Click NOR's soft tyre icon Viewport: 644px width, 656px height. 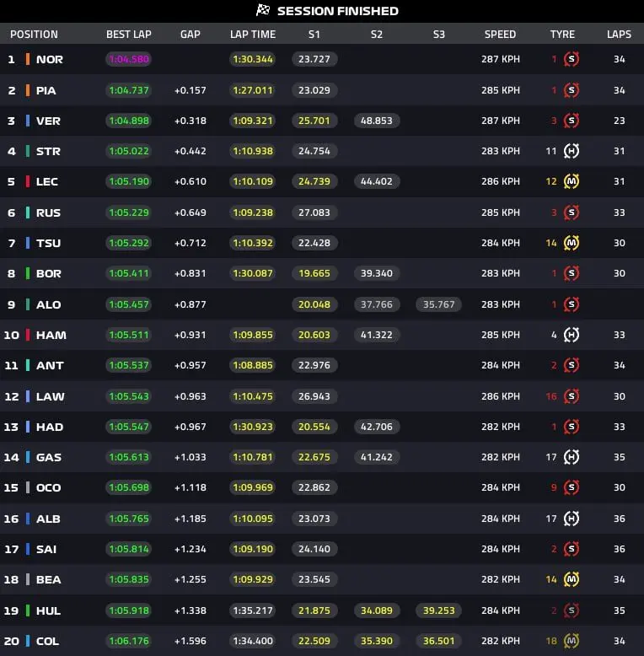point(572,59)
